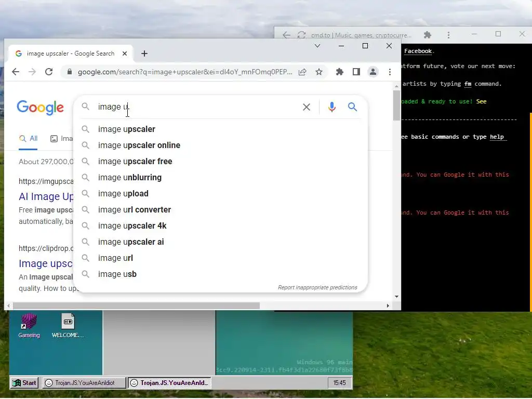Open a new tab with the plus button
Viewport: 532px width, 399px height.
144,54
